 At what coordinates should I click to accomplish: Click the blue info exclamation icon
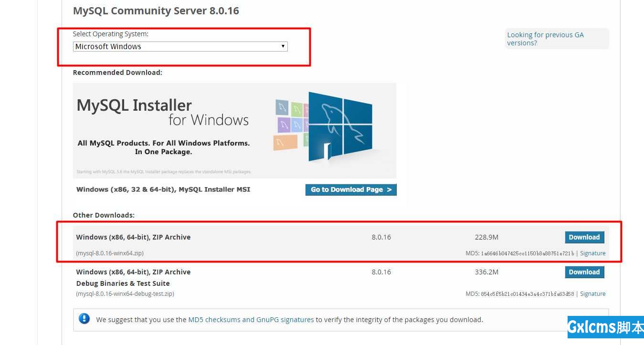(84, 319)
